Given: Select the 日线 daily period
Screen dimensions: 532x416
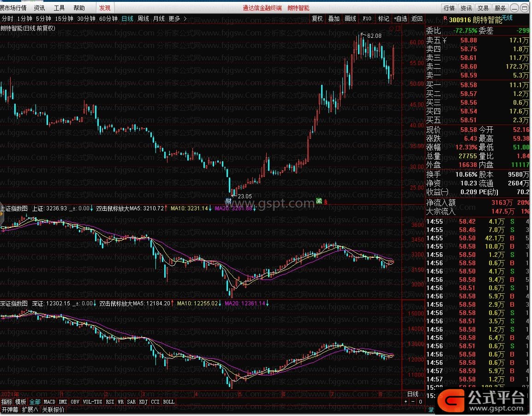Looking at the screenshot, I should (x=127, y=18).
